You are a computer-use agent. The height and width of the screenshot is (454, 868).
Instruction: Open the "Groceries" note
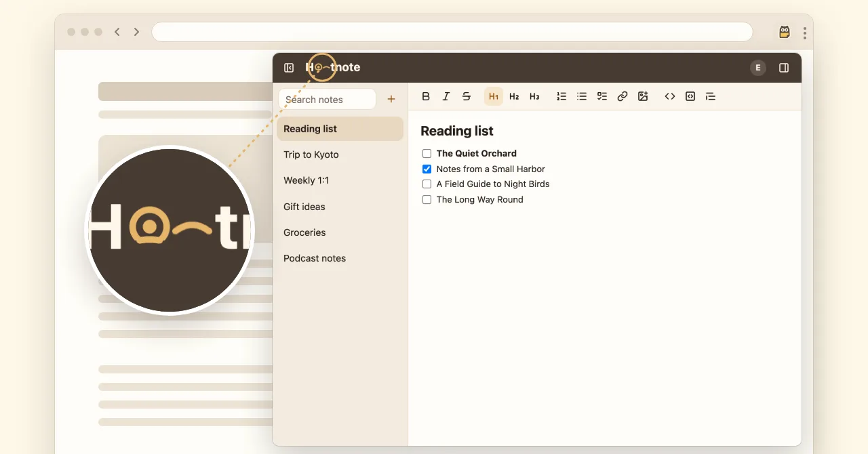[x=340, y=232]
